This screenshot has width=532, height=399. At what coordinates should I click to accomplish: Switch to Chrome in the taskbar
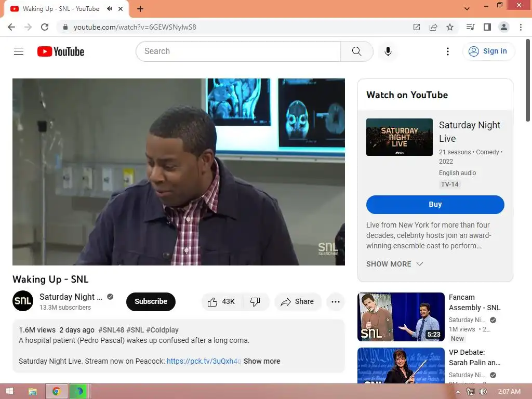56,391
